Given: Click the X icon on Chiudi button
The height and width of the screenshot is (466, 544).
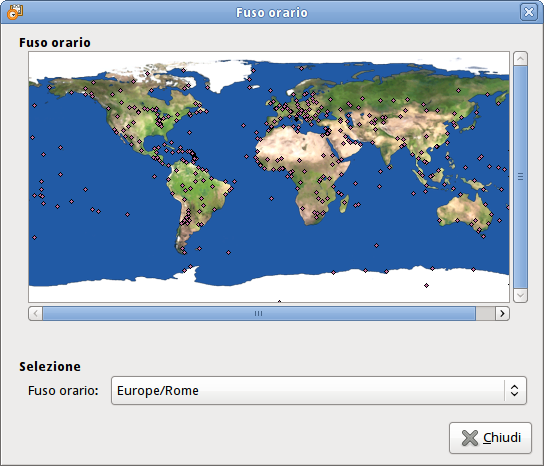Looking at the screenshot, I should [x=470, y=438].
